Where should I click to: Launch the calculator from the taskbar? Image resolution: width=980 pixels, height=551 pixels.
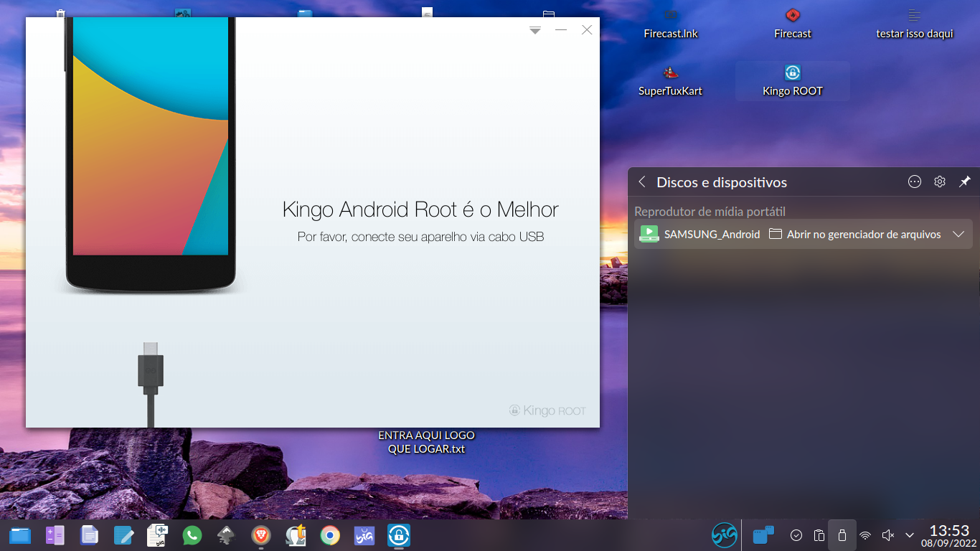[55, 535]
